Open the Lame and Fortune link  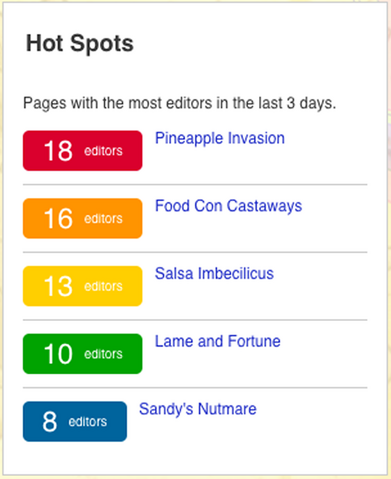218,341
